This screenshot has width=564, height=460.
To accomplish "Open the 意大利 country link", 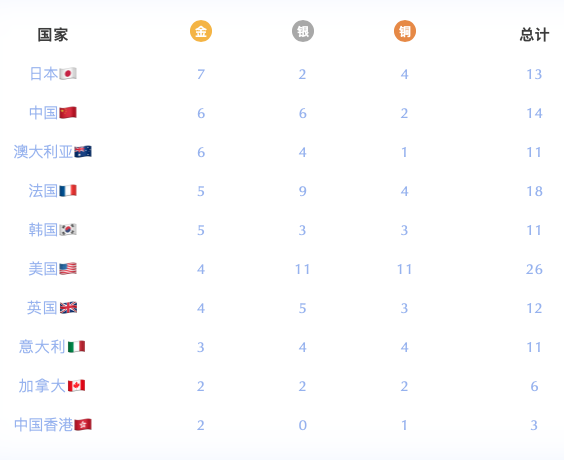I will (42, 347).
